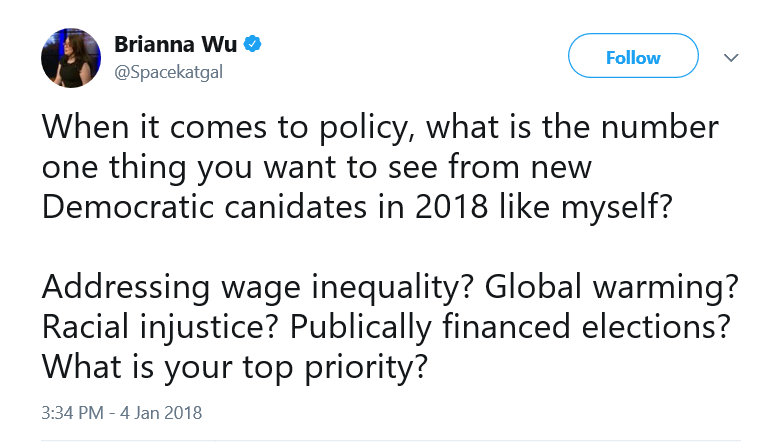Click the blue verified checkmark badge
Viewport: 772px width, 442px height.
(x=253, y=44)
